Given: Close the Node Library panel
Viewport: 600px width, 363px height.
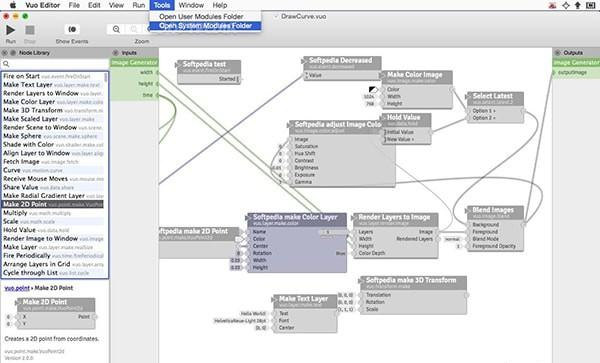Looking at the screenshot, I should [x=5, y=53].
